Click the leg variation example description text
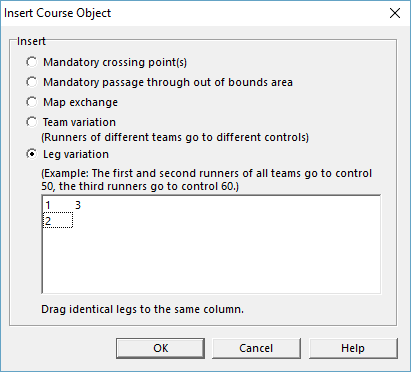This screenshot has width=411, height=372. [207, 180]
